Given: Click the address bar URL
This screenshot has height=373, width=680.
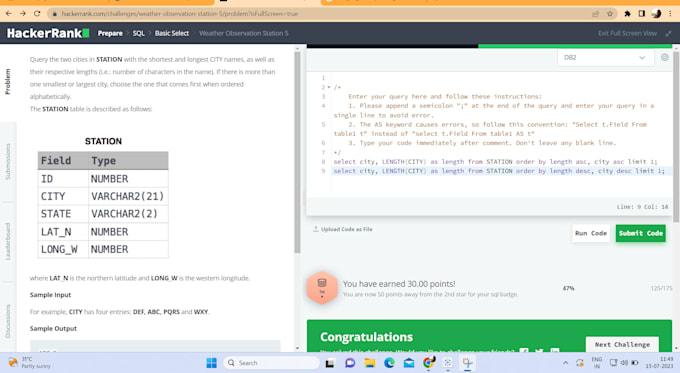Looking at the screenshot, I should pyautogui.click(x=180, y=14).
